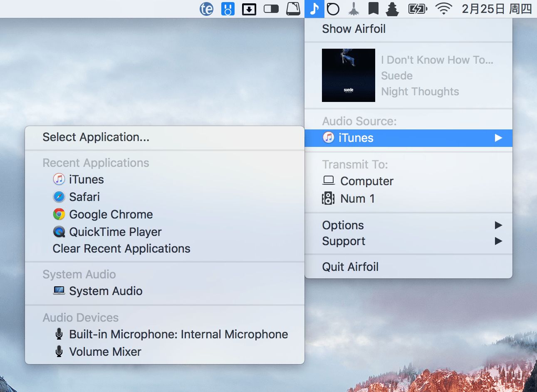Click the arrow next to Support
The width and height of the screenshot is (537, 392).
pos(498,241)
